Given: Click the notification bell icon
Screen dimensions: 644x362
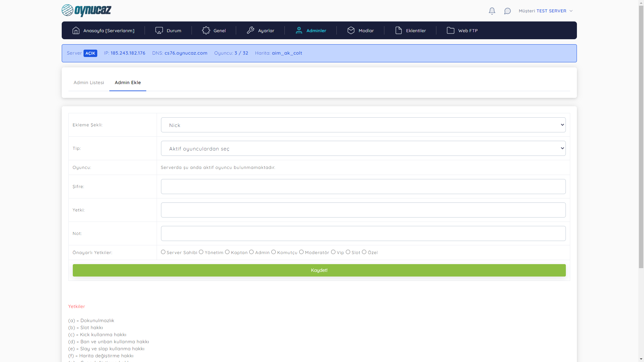Looking at the screenshot, I should point(492,11).
